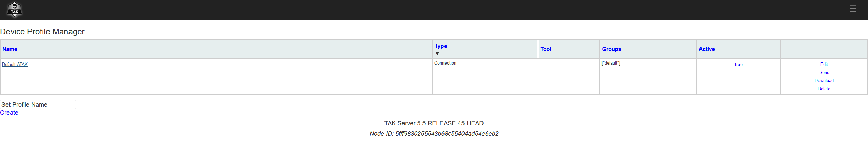This screenshot has height=145, width=868.
Task: Delete the Default-ATAK profile
Action: (824, 89)
